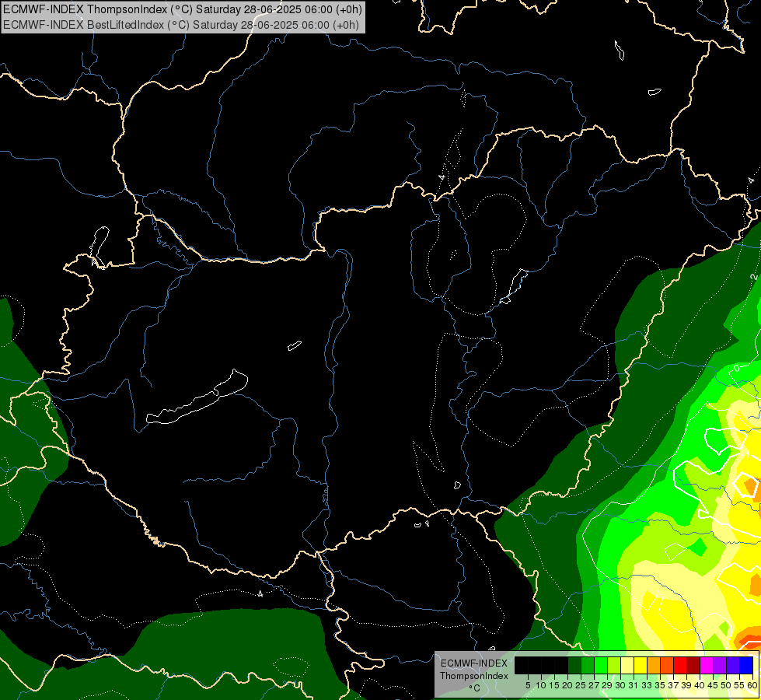This screenshot has height=700, width=761.
Task: Select the pale yellow 30–31 legend swatch
Action: (627, 665)
